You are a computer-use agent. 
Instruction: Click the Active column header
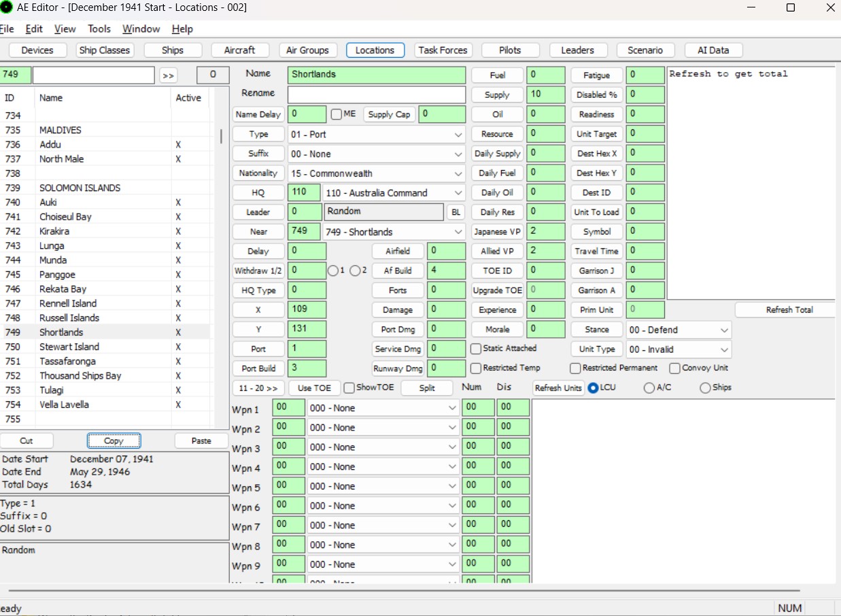tap(188, 98)
